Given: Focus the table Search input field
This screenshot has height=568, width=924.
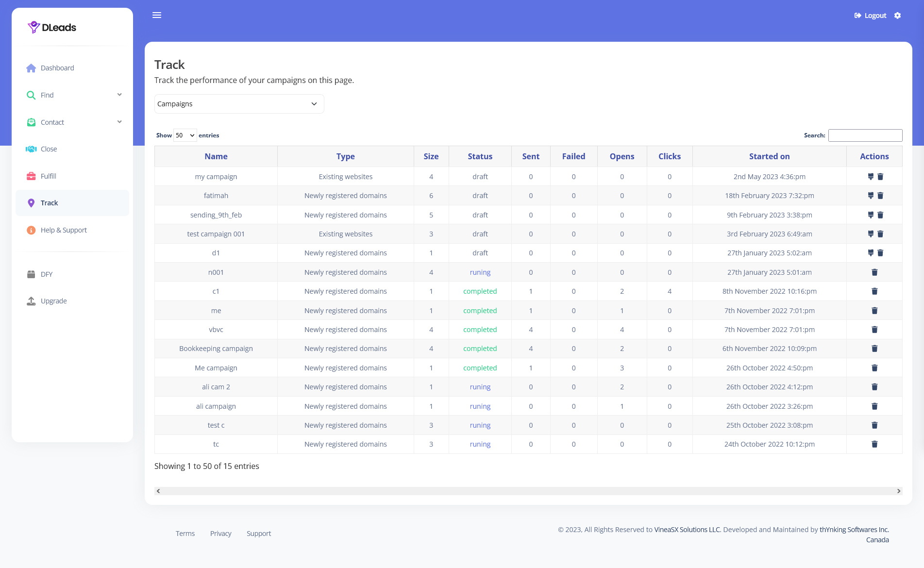Looking at the screenshot, I should point(865,135).
